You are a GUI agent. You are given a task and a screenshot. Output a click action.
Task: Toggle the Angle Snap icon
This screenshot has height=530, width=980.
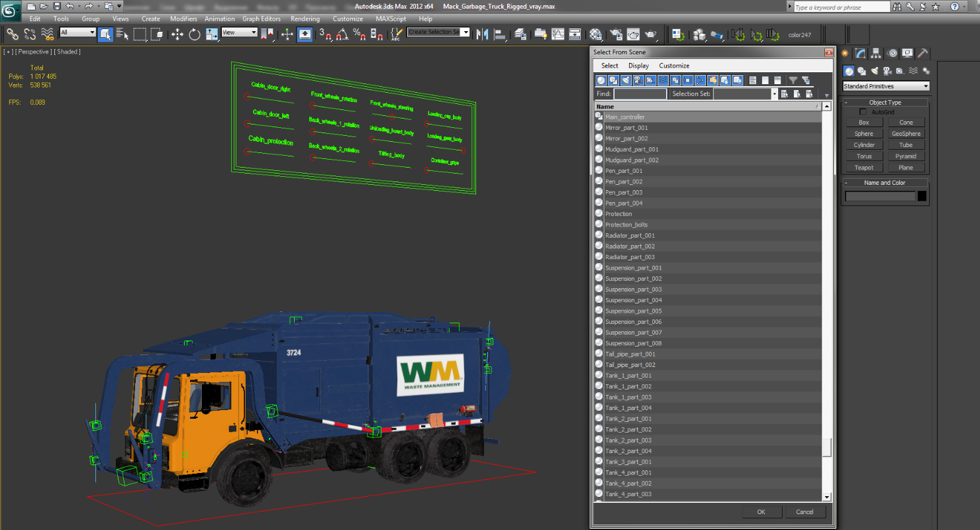pyautogui.click(x=342, y=34)
